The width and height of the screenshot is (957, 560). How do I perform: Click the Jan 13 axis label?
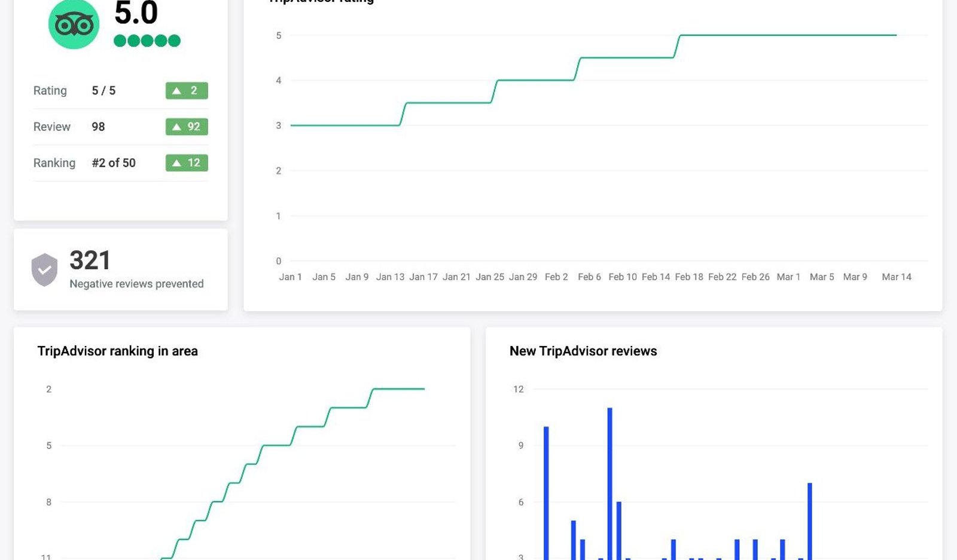coord(390,277)
